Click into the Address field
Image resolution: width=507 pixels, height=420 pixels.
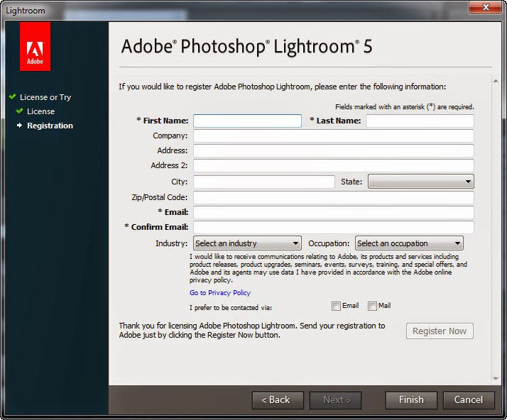point(334,150)
